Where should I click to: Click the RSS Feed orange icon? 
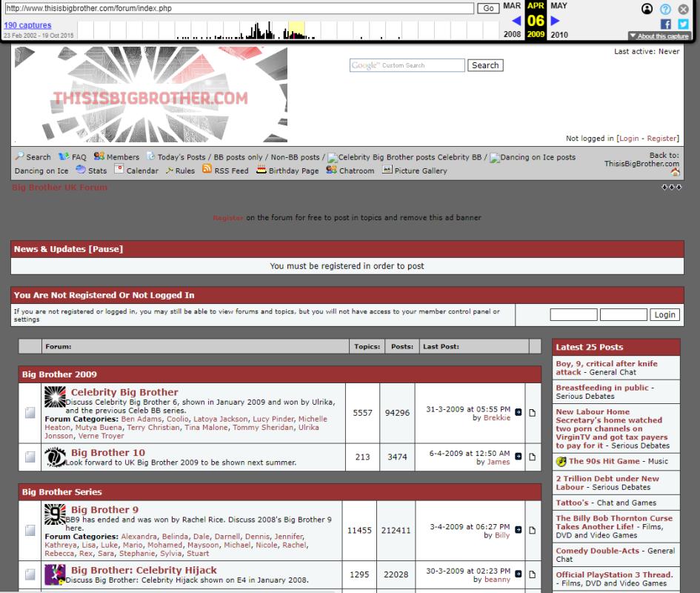[207, 170]
